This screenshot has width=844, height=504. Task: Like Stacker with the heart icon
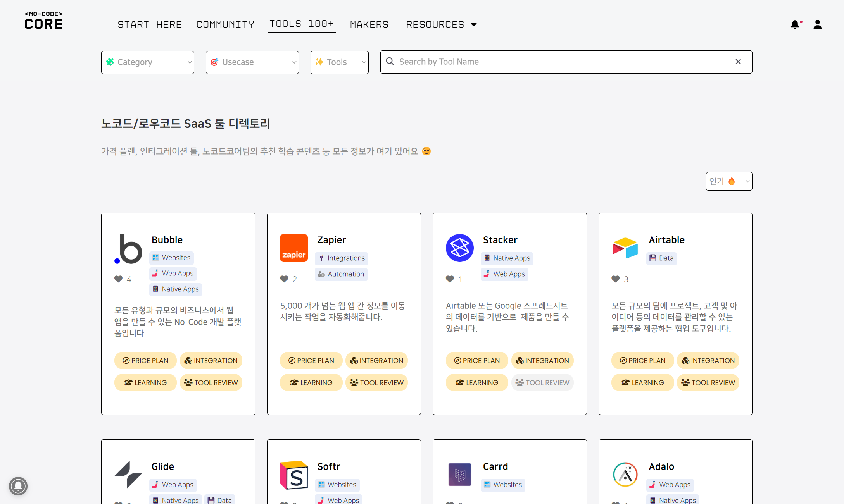click(x=450, y=279)
